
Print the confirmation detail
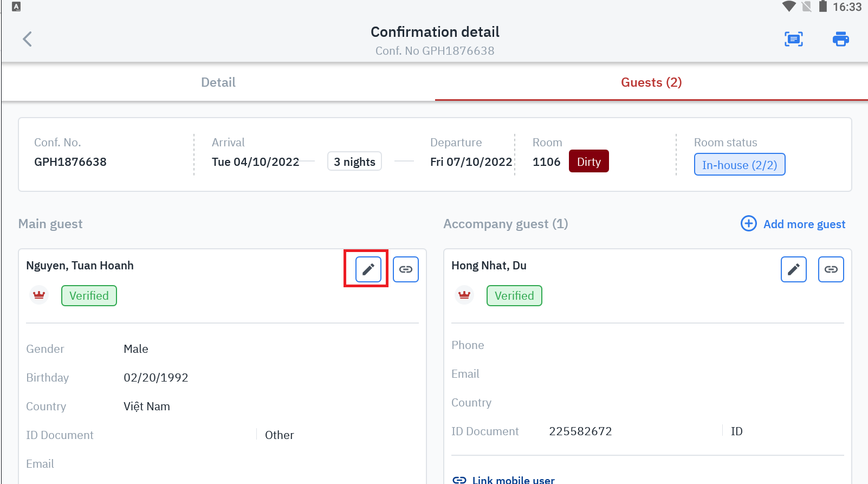840,39
